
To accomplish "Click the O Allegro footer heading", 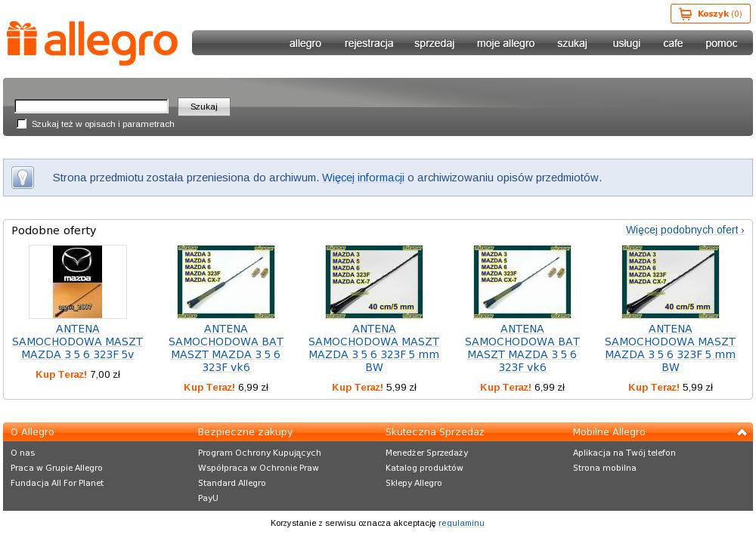I will click(x=33, y=432).
